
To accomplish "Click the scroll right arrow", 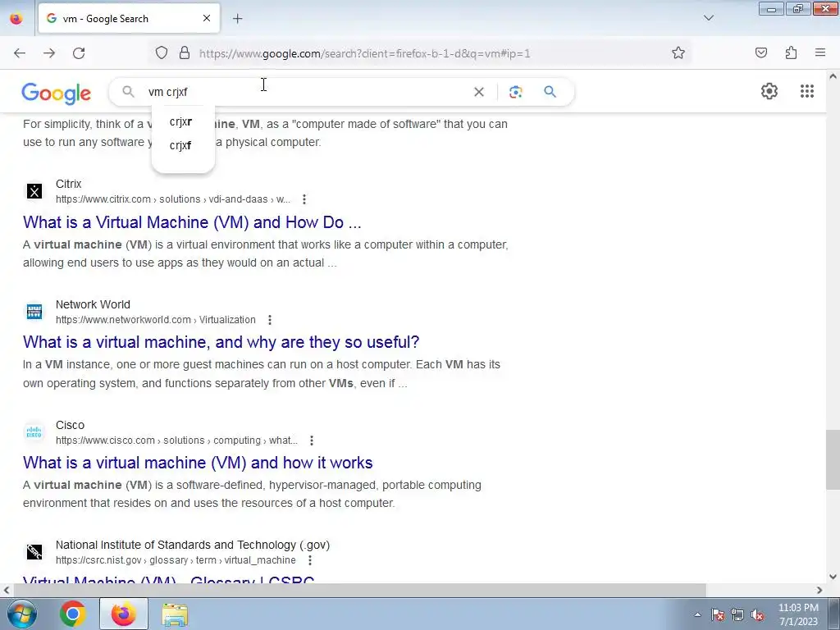I will (819, 590).
